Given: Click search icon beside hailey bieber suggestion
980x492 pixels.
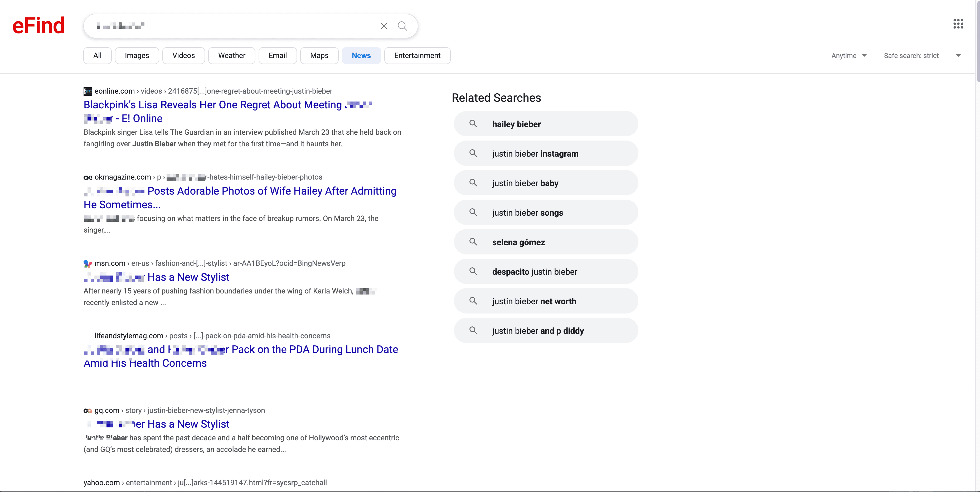Looking at the screenshot, I should (x=473, y=124).
